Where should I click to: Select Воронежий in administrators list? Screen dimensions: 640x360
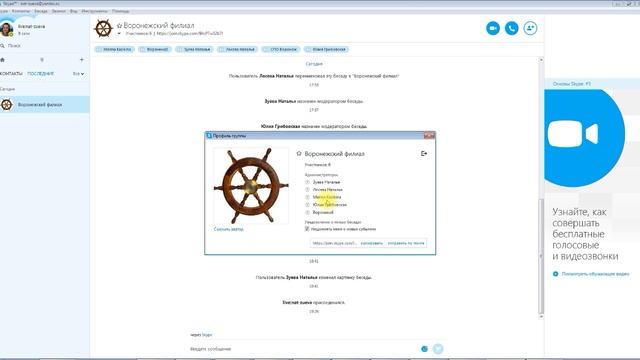tap(323, 213)
